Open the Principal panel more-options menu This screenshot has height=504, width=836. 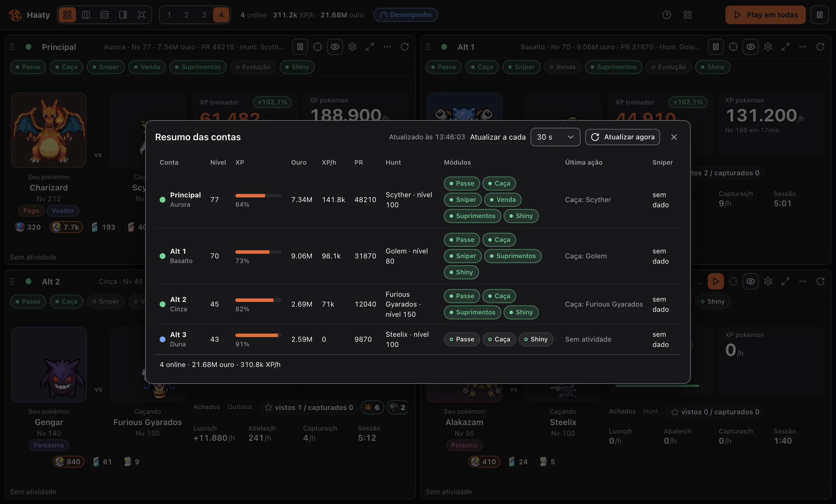[x=387, y=46]
